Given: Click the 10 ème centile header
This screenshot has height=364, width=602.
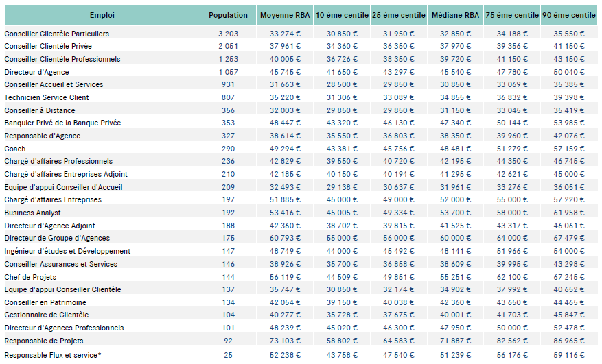Looking at the screenshot, I should coord(341,15).
